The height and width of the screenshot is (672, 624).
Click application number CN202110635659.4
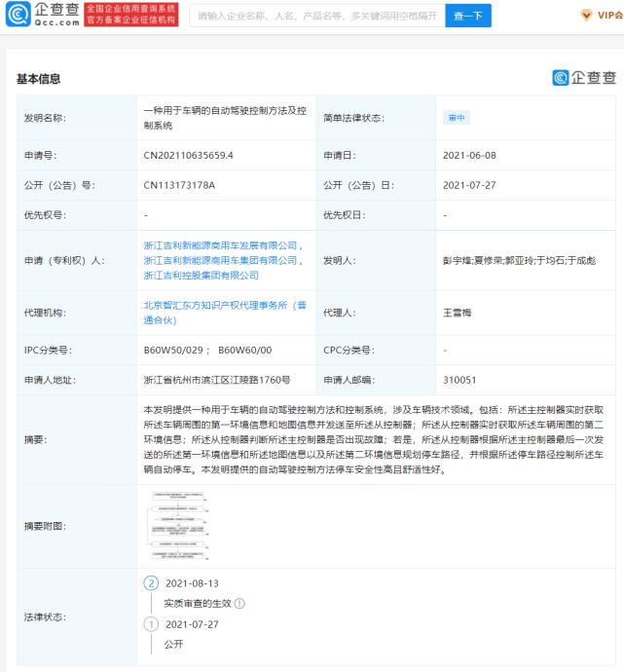point(189,156)
